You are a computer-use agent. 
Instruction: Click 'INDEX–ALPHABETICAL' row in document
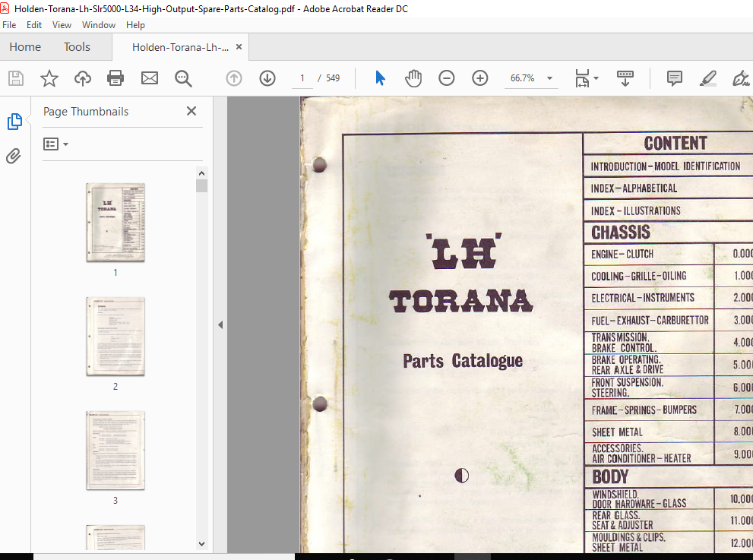click(x=668, y=188)
